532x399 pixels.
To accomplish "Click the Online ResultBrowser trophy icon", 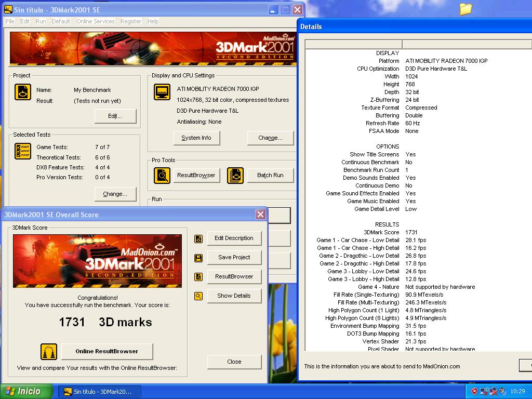I will pyautogui.click(x=49, y=352).
